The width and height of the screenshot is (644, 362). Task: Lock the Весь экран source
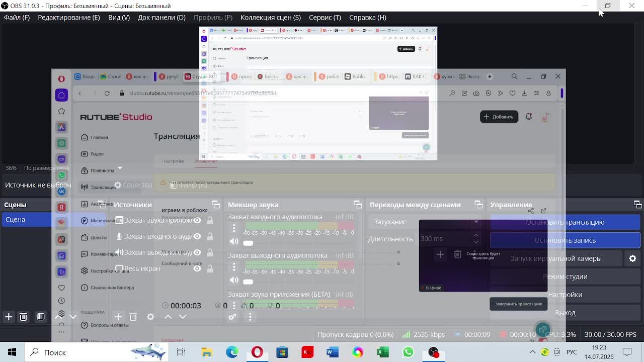tap(210, 268)
